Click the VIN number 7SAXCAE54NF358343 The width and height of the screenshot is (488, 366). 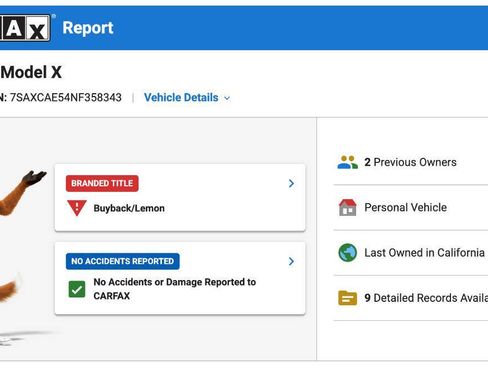click(x=66, y=98)
